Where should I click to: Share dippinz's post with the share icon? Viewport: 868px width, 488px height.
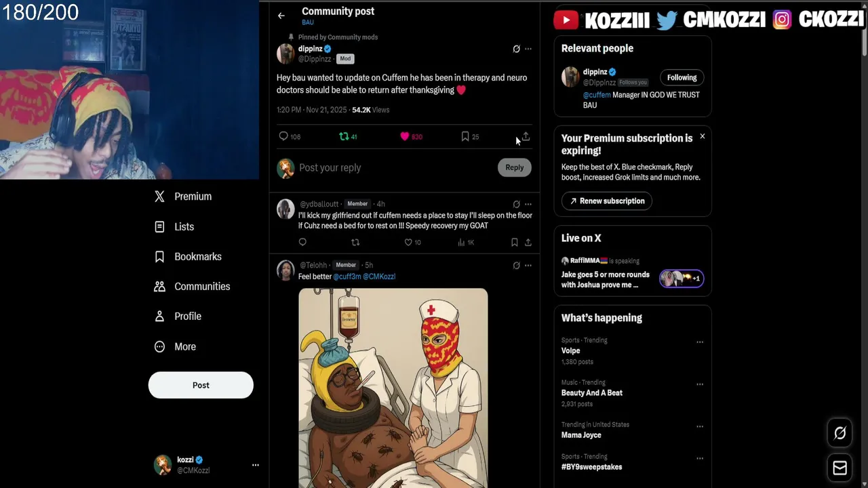[x=526, y=136]
